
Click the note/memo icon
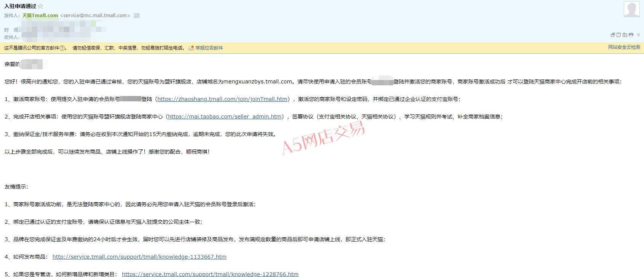coord(618,35)
